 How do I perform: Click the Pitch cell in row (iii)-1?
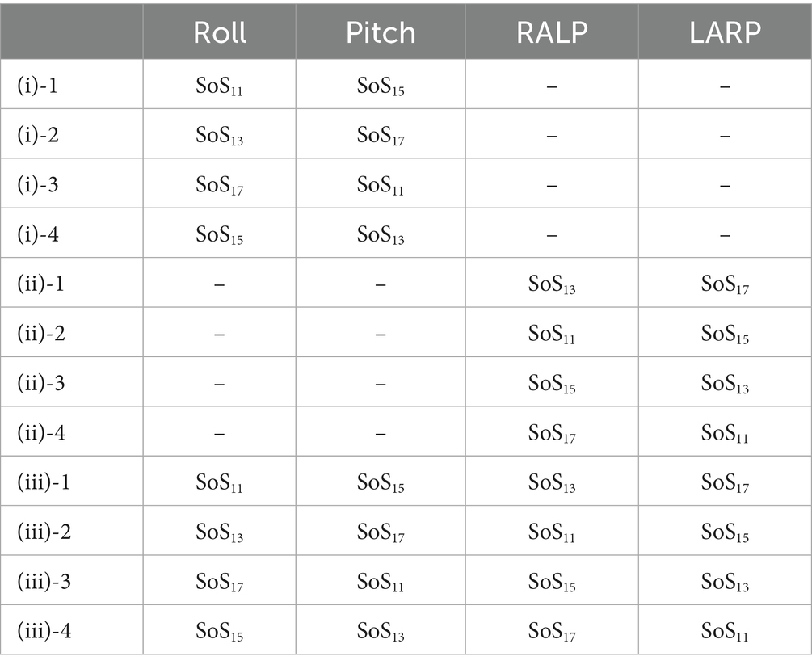381,483
